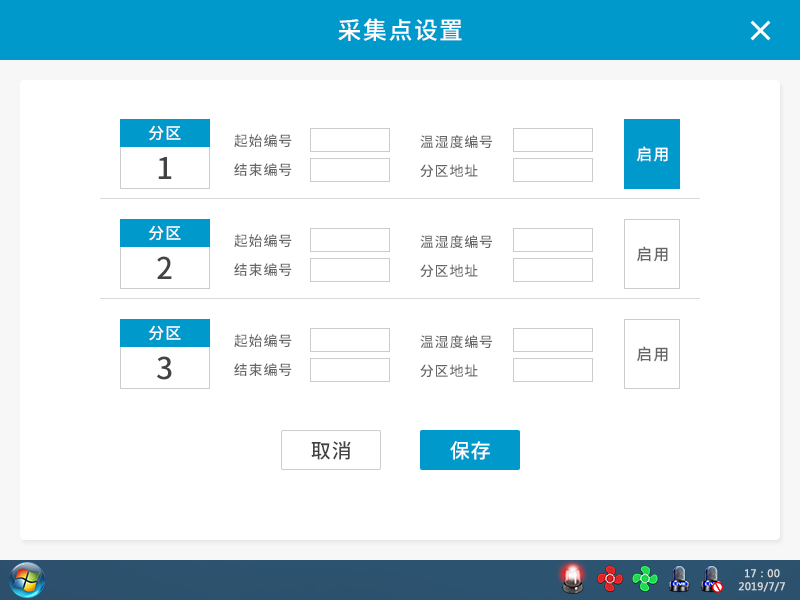
Task: Focus 分区地址 field of 分区 3
Action: pyautogui.click(x=553, y=370)
